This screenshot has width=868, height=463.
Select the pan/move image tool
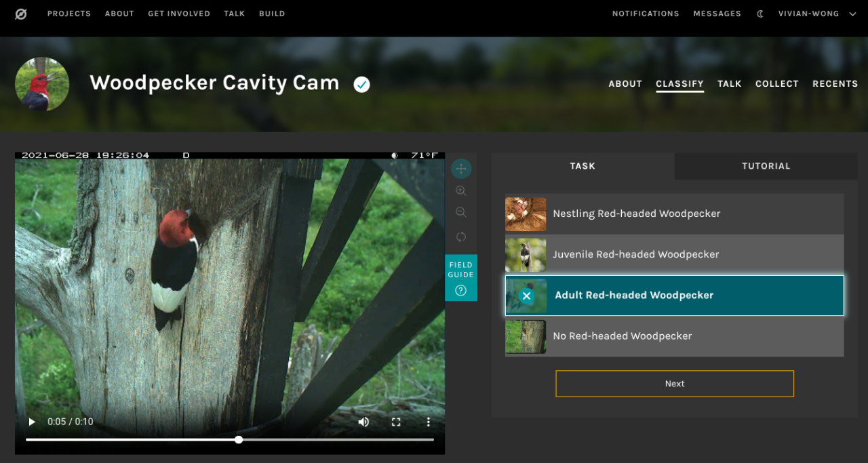(461, 169)
